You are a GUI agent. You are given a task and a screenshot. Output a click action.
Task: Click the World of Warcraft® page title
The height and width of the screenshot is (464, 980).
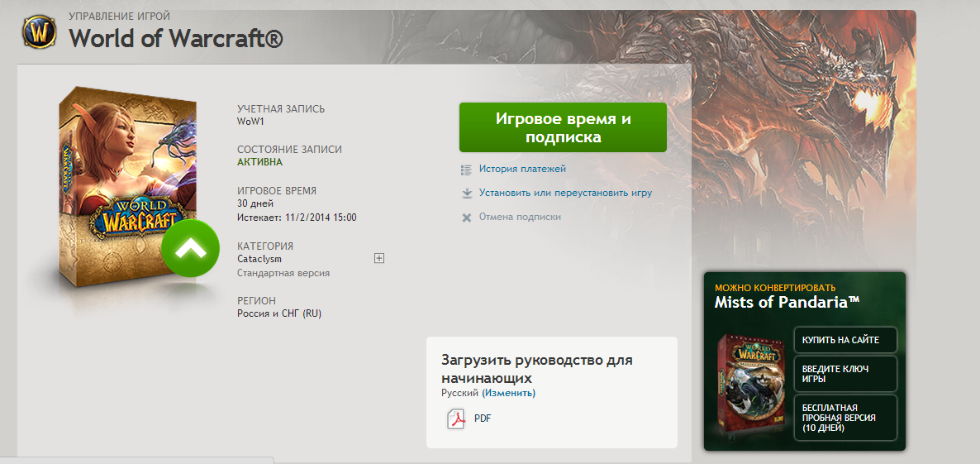click(x=176, y=38)
